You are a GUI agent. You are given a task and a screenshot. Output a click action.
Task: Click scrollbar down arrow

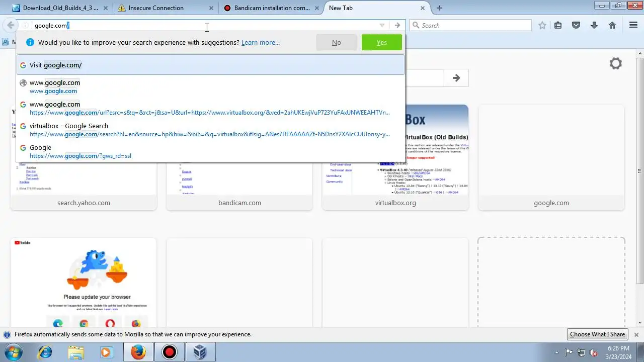coord(640,322)
